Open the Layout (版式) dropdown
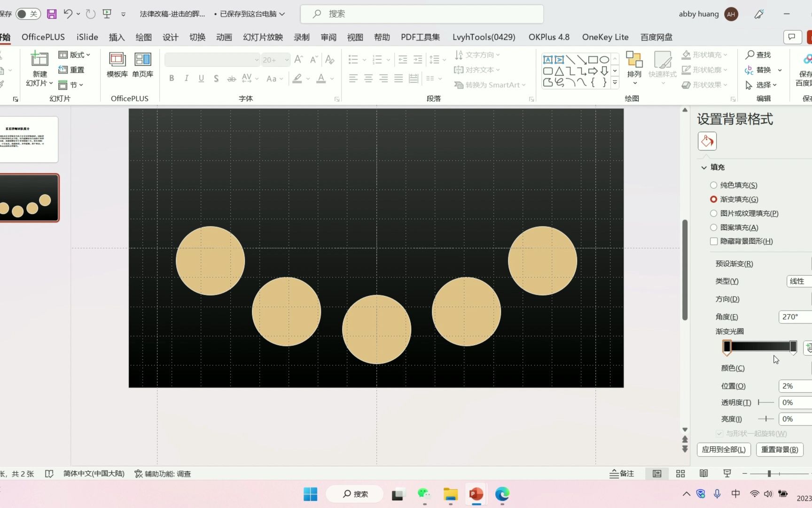812x508 pixels. click(x=74, y=55)
